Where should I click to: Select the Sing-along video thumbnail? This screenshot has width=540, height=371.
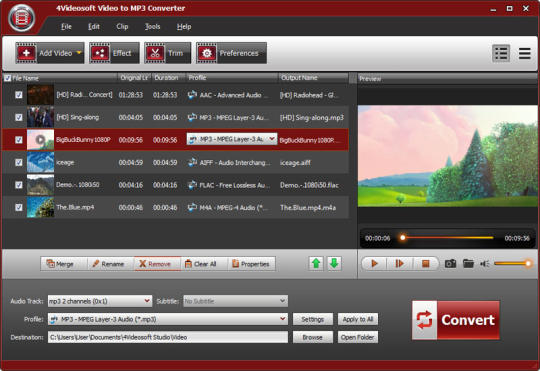click(x=40, y=117)
